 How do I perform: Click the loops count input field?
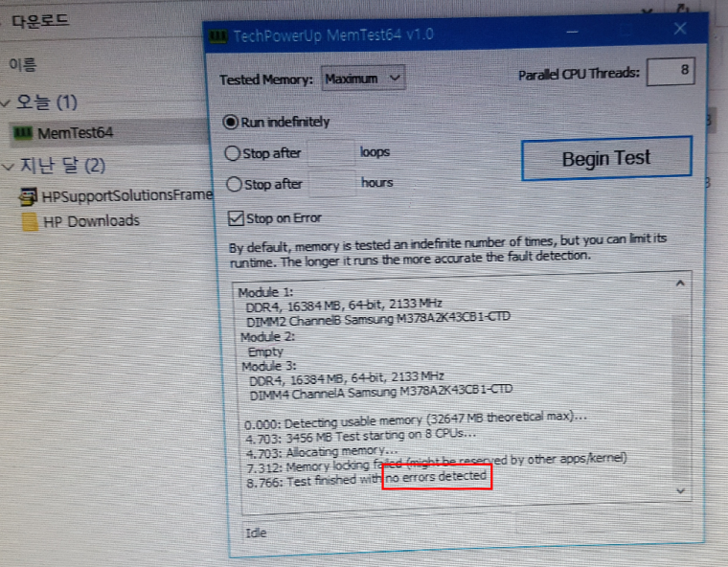(331, 153)
